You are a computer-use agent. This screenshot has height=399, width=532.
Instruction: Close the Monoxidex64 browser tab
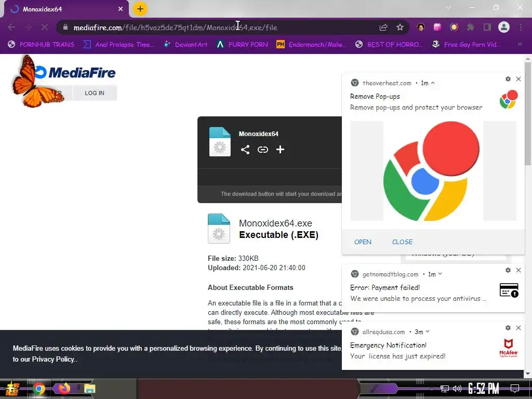point(121,9)
